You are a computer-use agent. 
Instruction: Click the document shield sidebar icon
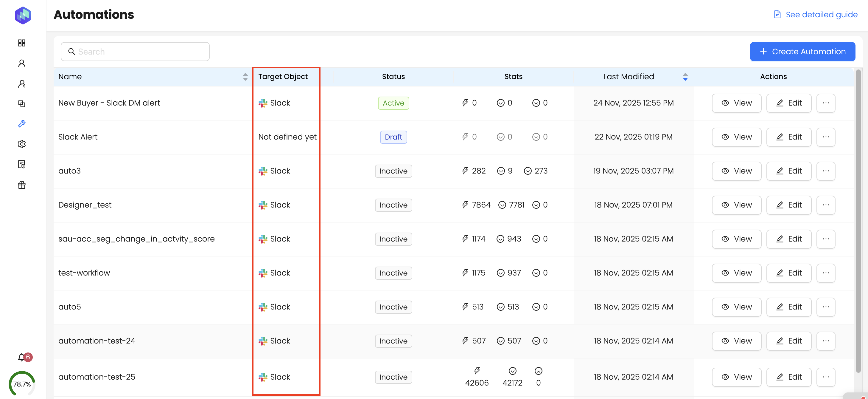[x=21, y=164]
